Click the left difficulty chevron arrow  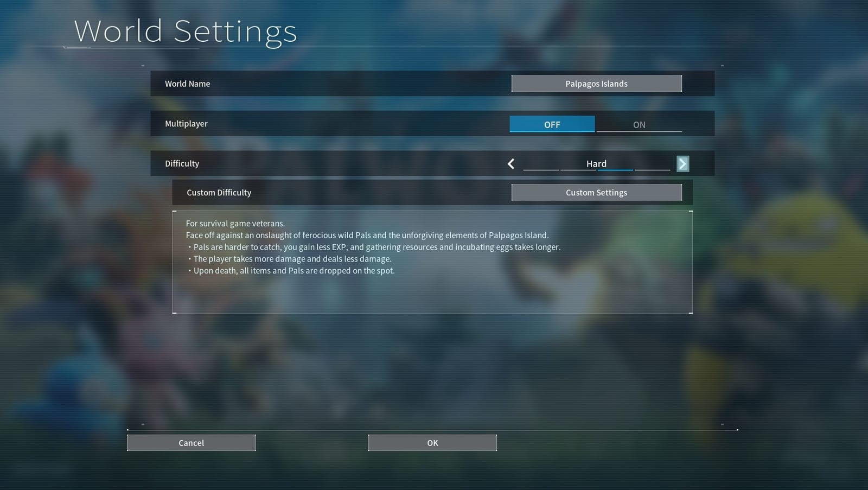click(x=510, y=163)
